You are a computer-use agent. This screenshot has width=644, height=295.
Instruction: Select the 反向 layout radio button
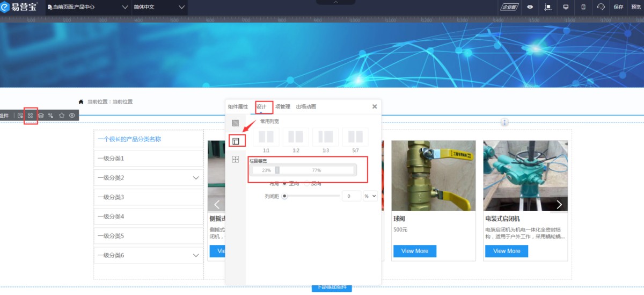coord(307,184)
